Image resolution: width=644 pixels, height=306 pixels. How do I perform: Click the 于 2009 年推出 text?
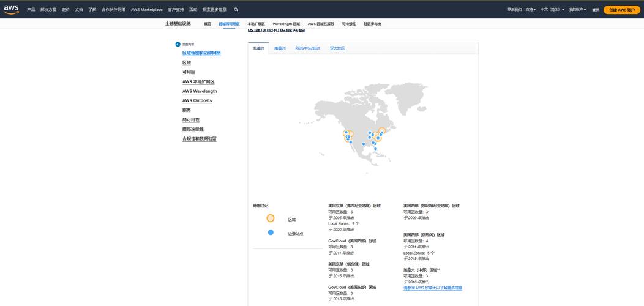416,218
